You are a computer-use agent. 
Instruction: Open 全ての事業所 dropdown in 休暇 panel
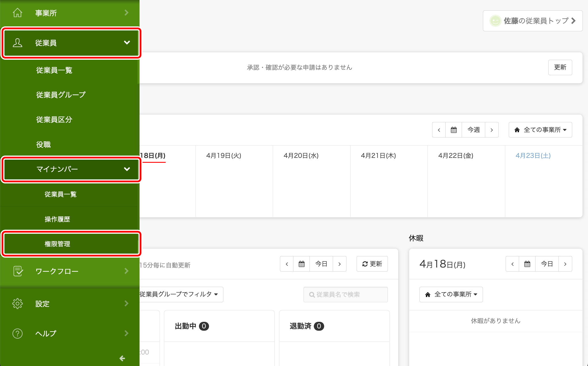click(451, 295)
